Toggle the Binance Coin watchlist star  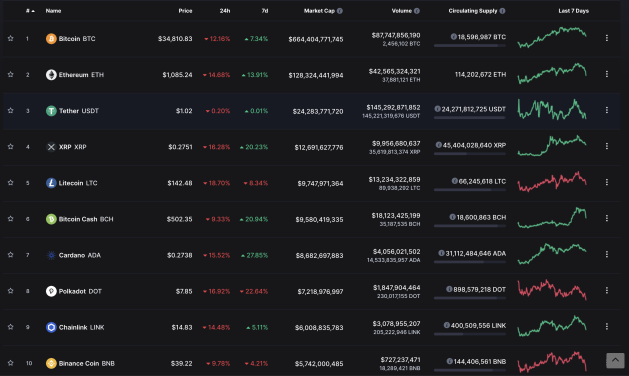tap(10, 363)
